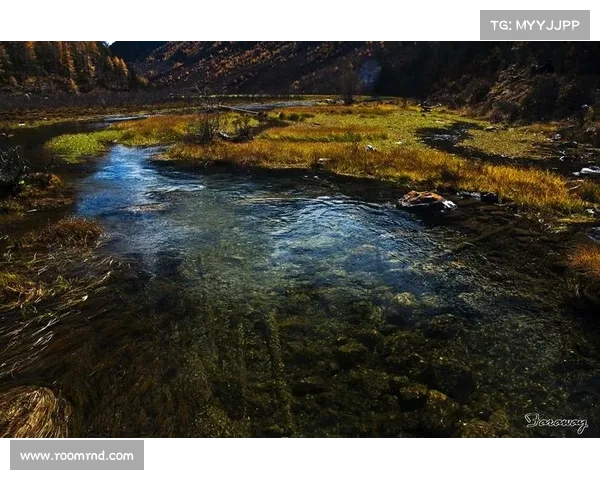Click the white rocks at the right edge
Viewport: 600px width, 480px height.
[588, 171]
